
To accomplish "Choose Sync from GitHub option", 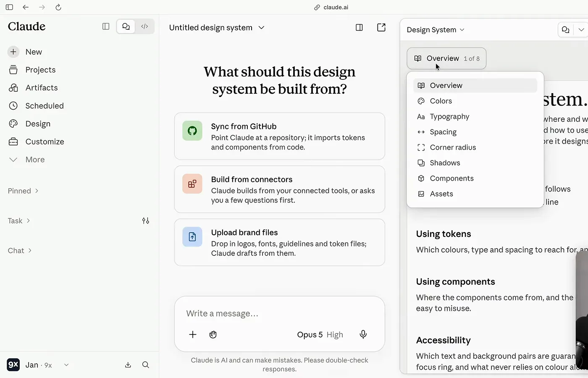I will point(280,136).
